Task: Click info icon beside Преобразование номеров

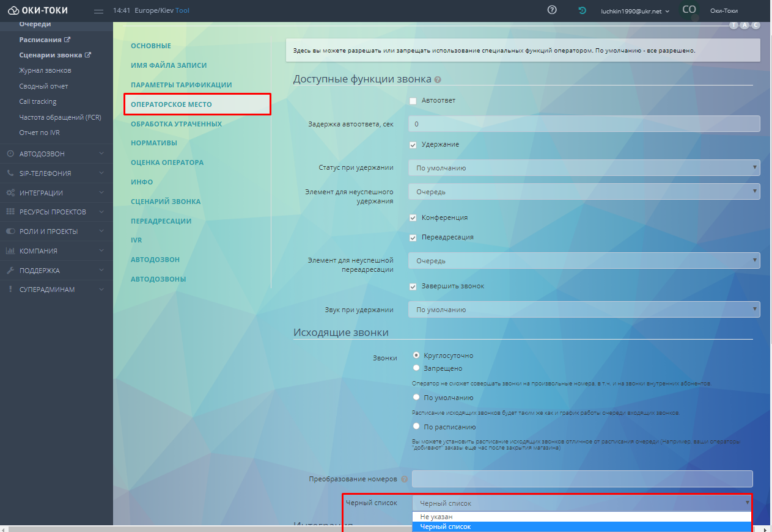Action: click(404, 479)
